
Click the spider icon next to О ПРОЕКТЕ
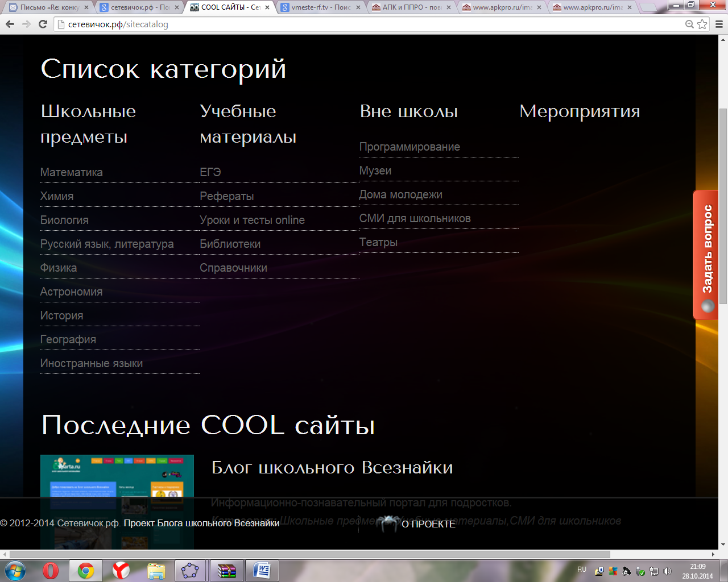(x=387, y=523)
